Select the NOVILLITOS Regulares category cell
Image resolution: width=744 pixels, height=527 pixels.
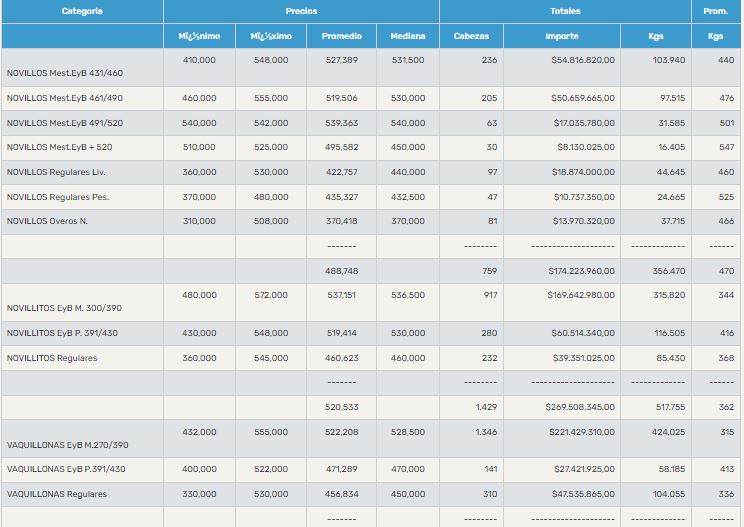click(52, 358)
